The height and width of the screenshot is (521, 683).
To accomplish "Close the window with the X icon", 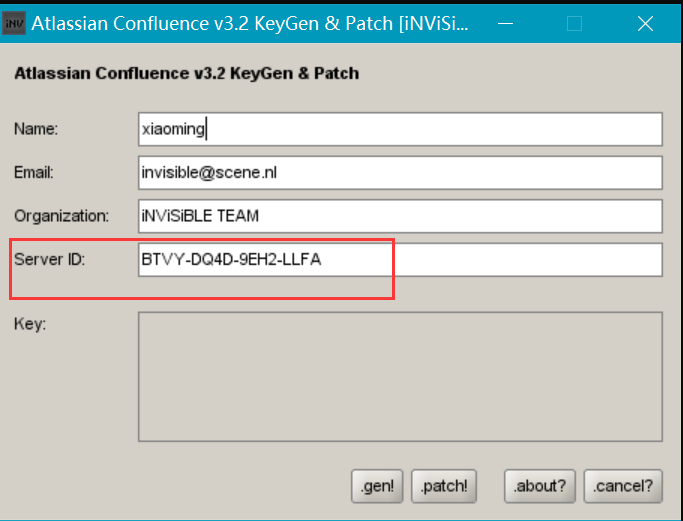I will (645, 24).
